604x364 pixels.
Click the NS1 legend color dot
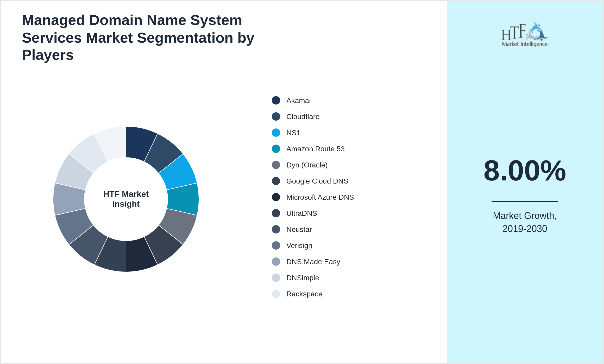pos(275,133)
